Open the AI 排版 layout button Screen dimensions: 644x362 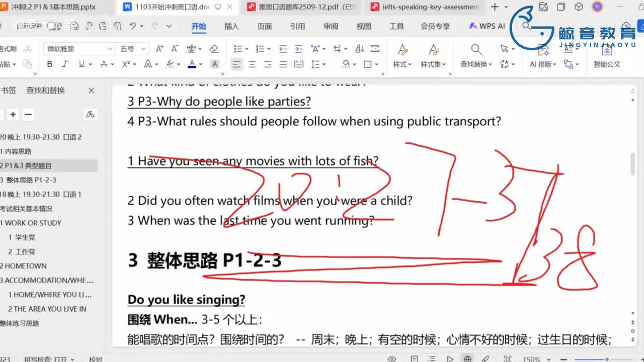coord(543,64)
